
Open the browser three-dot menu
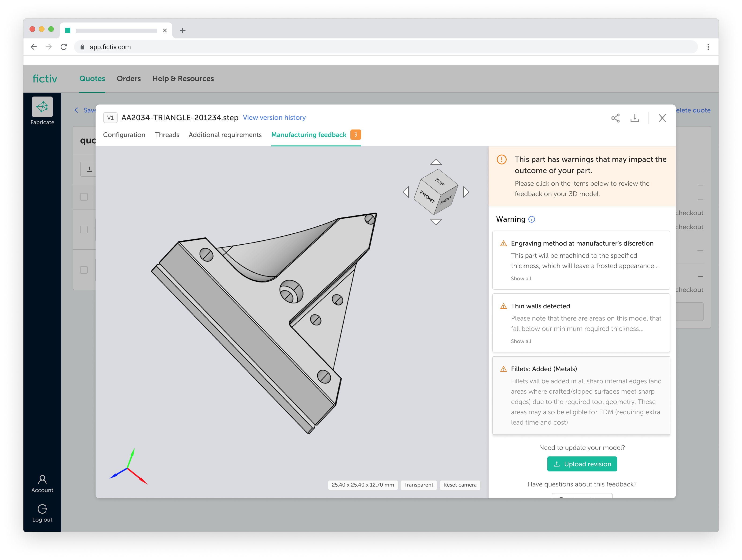click(x=708, y=47)
